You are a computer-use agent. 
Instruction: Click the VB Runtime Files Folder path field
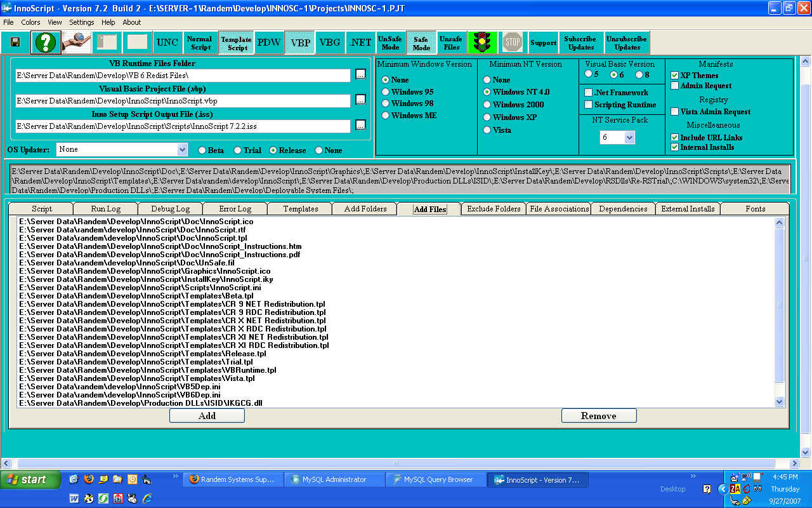pyautogui.click(x=183, y=76)
